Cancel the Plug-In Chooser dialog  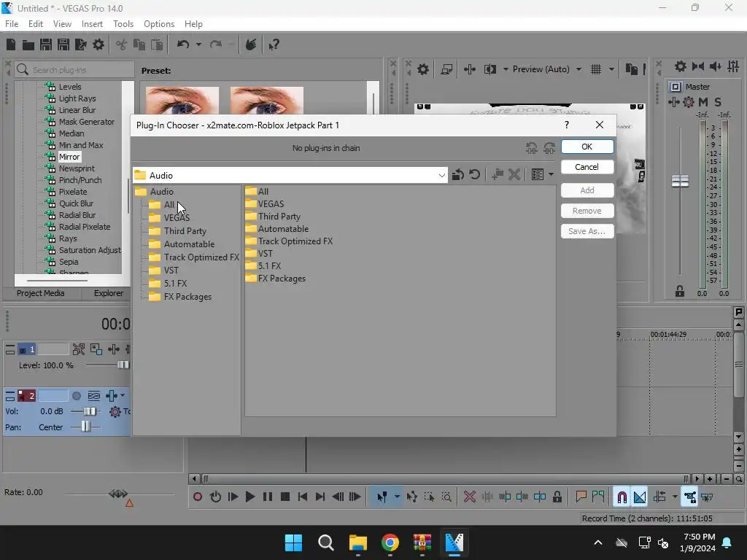587,167
